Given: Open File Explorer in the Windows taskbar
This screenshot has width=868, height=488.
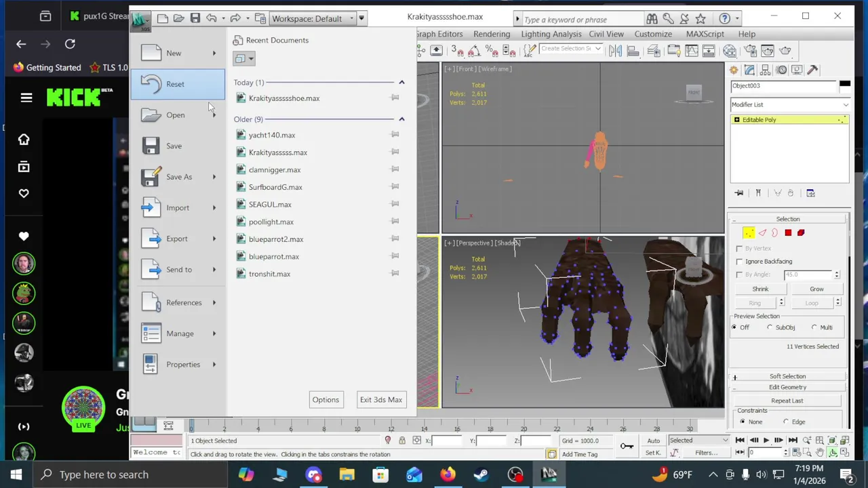Looking at the screenshot, I should coord(347,474).
